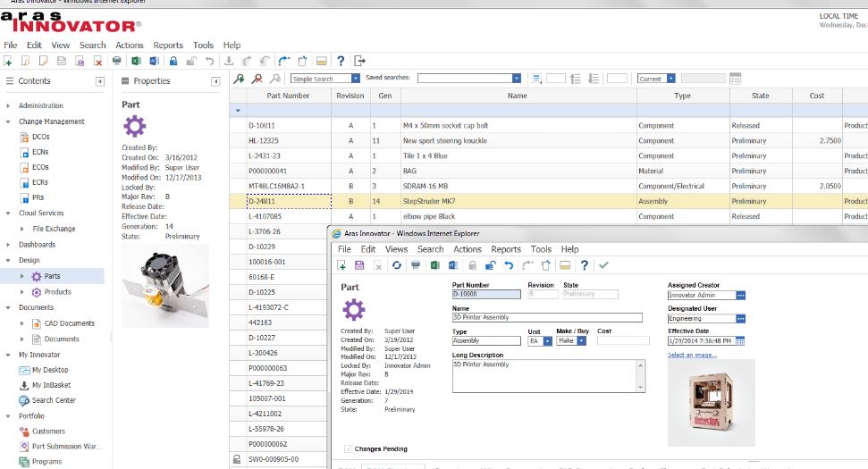
Task: Click the Select an image link
Action: [x=692, y=355]
